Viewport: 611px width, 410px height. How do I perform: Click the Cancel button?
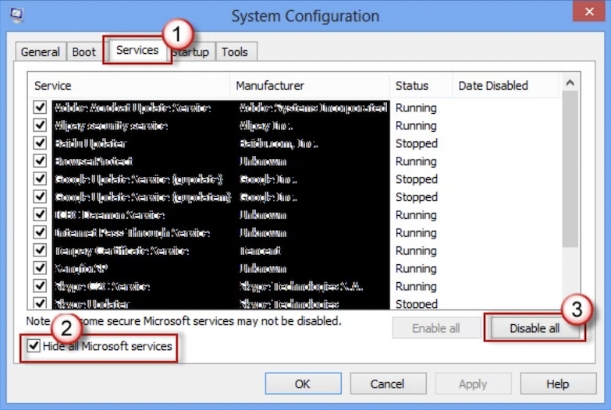point(387,384)
